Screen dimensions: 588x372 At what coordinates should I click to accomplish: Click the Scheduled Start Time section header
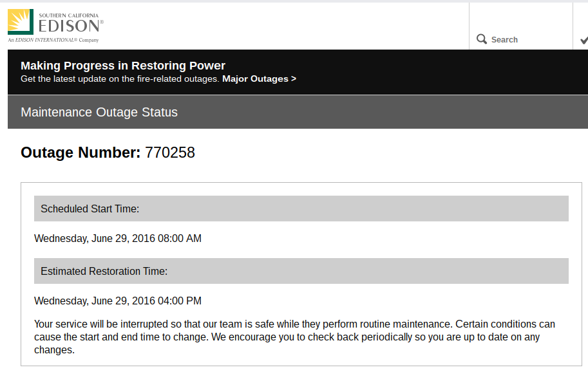click(301, 209)
